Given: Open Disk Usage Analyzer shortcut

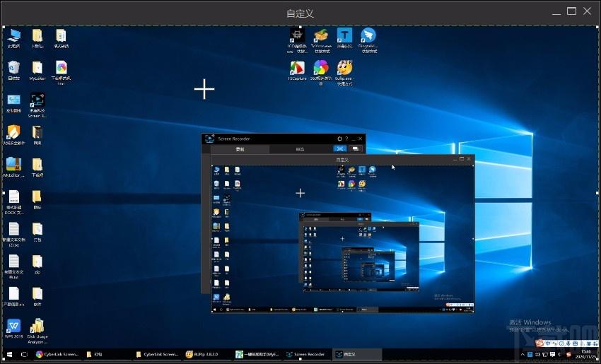Looking at the screenshot, I should coord(37,327).
